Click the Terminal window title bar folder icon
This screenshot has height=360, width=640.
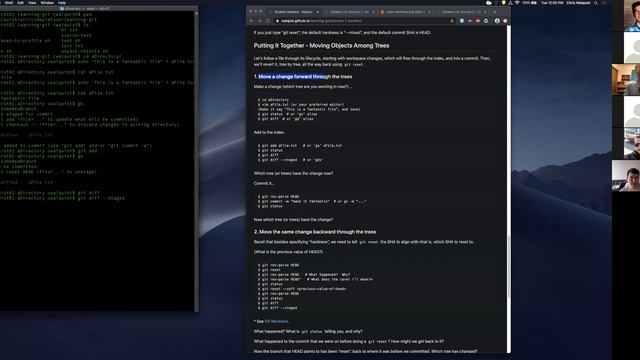tap(62, 8)
